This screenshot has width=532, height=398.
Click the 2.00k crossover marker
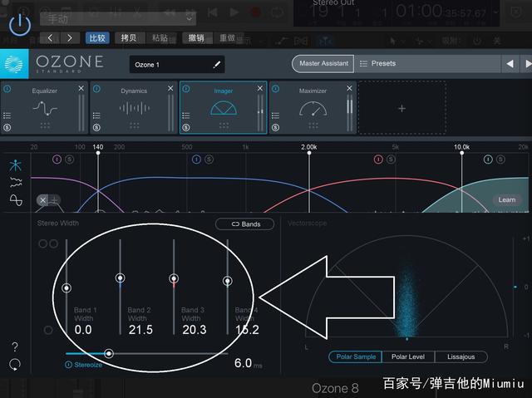(309, 153)
